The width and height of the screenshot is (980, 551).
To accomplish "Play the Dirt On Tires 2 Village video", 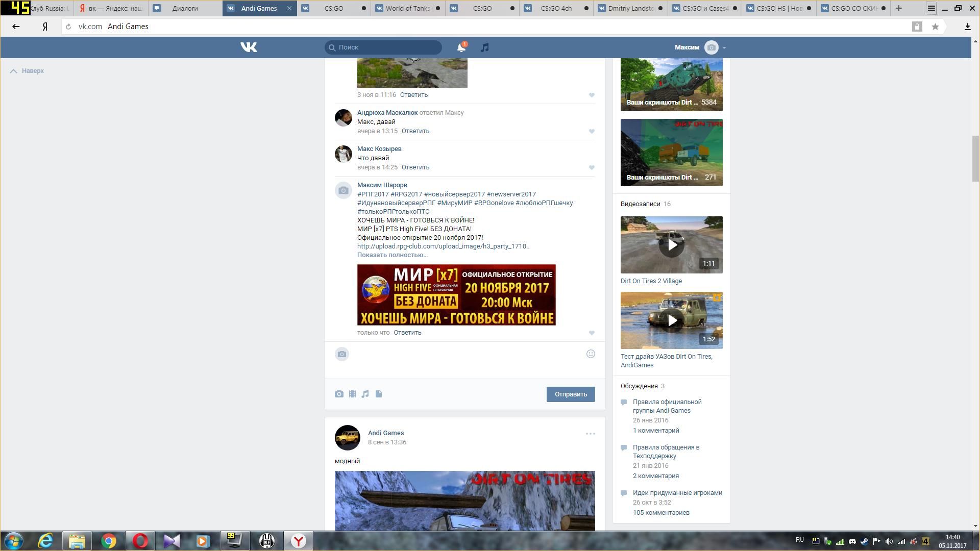I will click(672, 245).
